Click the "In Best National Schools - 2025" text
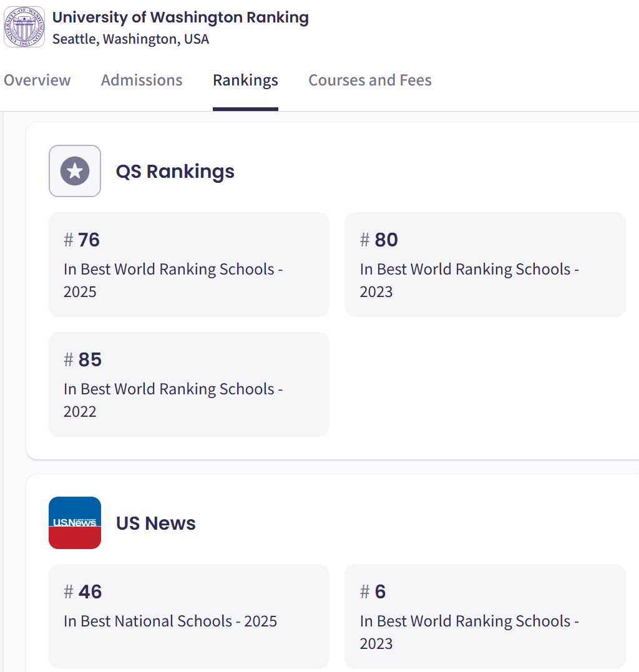This screenshot has height=672, width=639. click(x=170, y=621)
